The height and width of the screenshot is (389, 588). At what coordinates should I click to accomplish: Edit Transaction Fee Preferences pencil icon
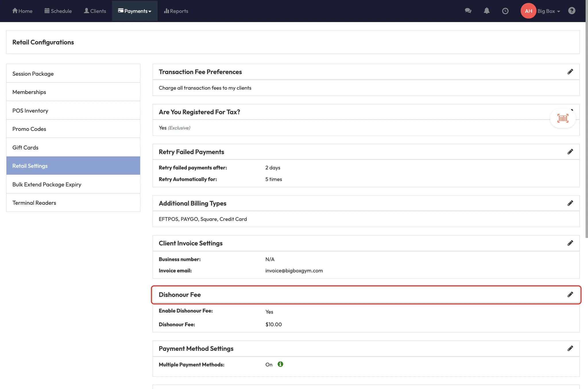tap(570, 72)
